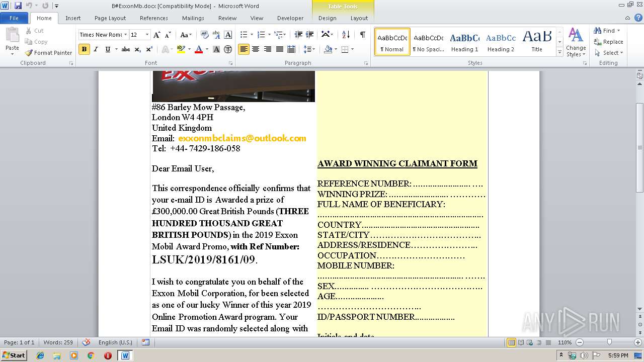Apply subscript formatting
644x362 pixels.
(x=138, y=49)
